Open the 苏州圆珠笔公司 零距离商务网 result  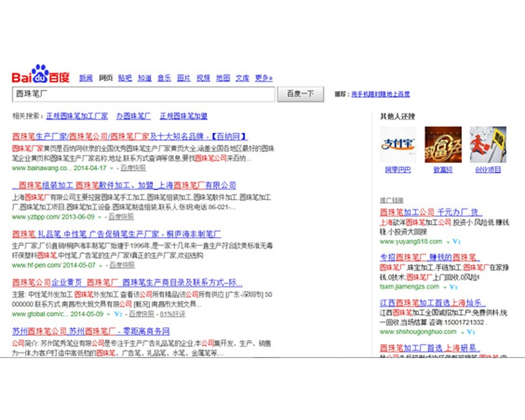[x=91, y=331]
